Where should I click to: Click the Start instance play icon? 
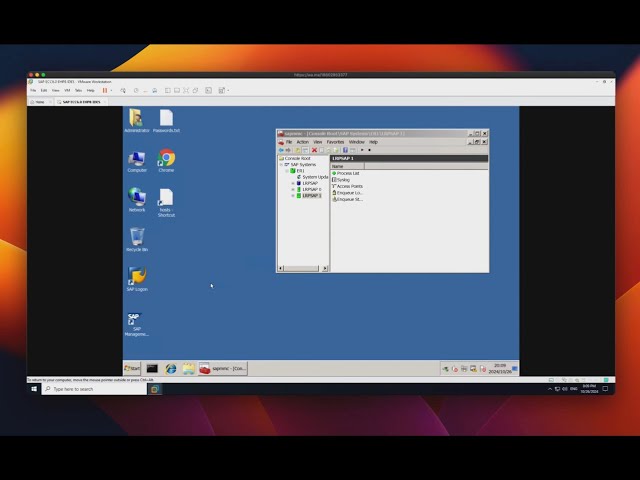362,150
